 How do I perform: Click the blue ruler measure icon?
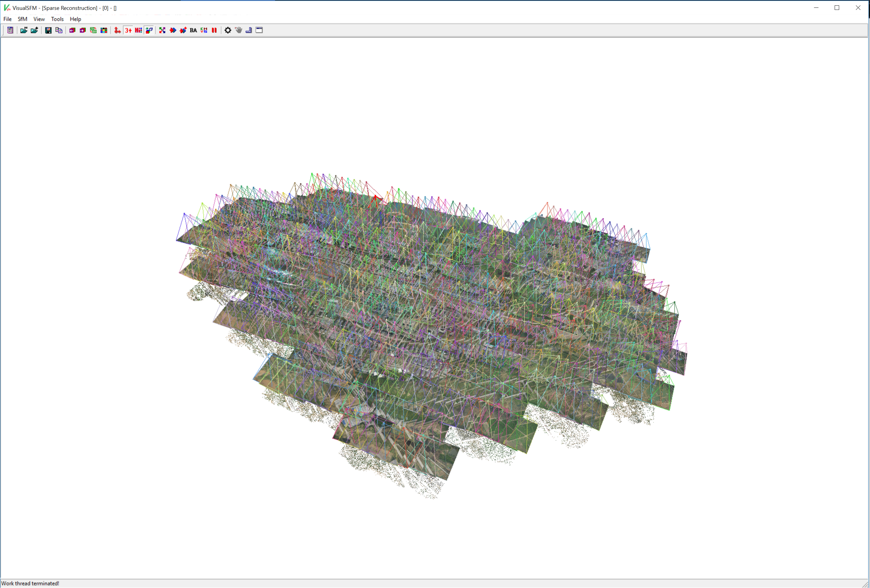pos(249,30)
